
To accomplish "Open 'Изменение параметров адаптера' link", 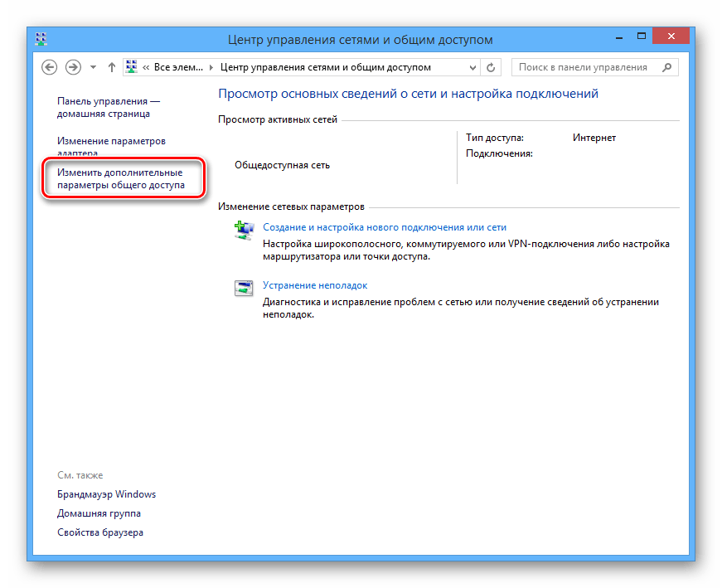I will click(x=111, y=142).
